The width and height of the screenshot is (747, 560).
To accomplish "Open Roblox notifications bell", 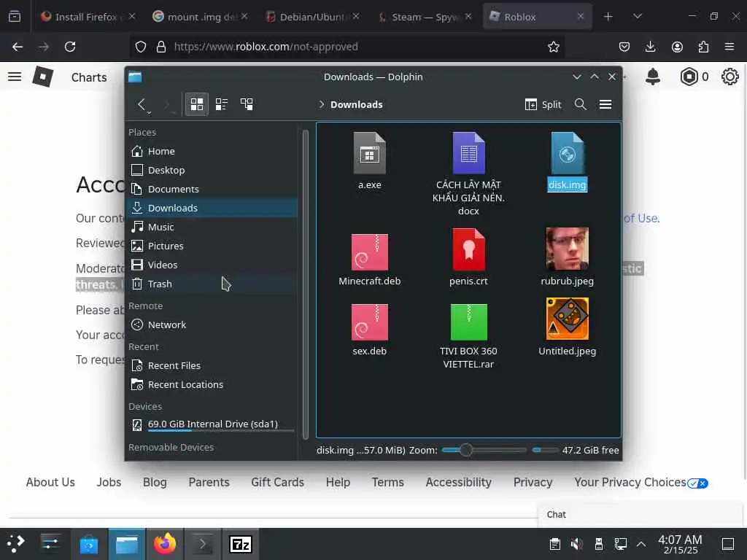I will [653, 77].
